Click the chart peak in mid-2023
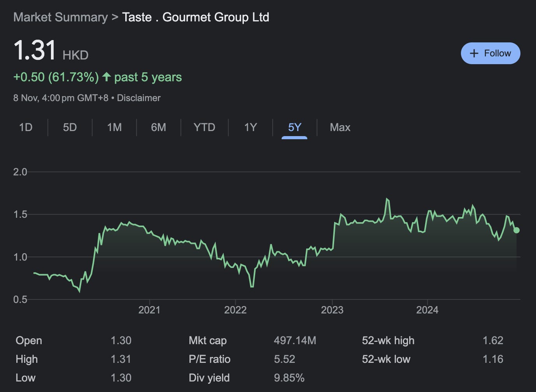 coord(387,199)
